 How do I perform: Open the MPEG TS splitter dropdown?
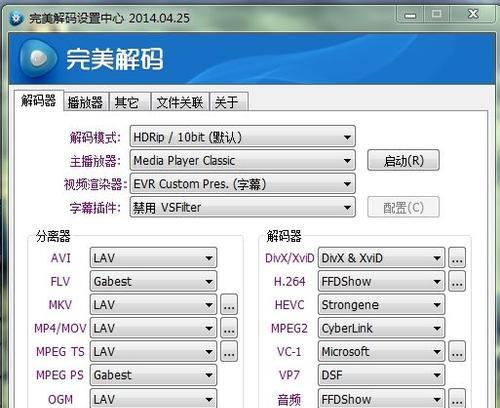[153, 352]
